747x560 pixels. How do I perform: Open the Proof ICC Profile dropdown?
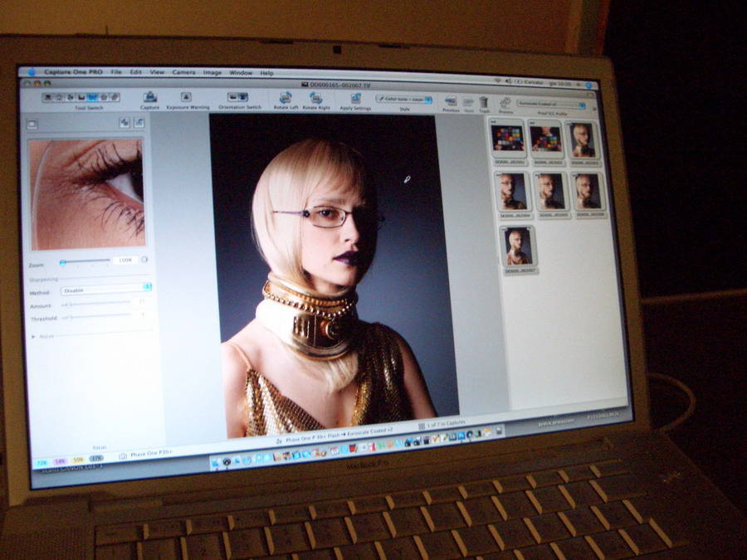coord(551,105)
